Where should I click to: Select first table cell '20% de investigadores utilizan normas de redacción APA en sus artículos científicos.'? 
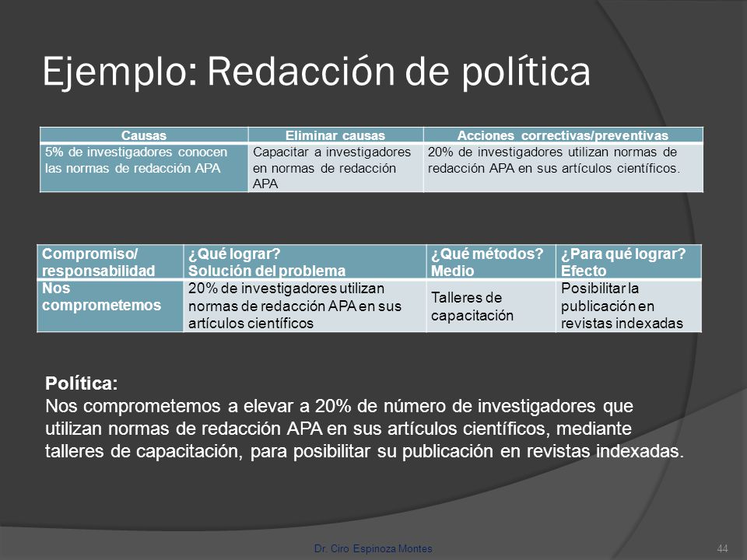tap(563, 168)
